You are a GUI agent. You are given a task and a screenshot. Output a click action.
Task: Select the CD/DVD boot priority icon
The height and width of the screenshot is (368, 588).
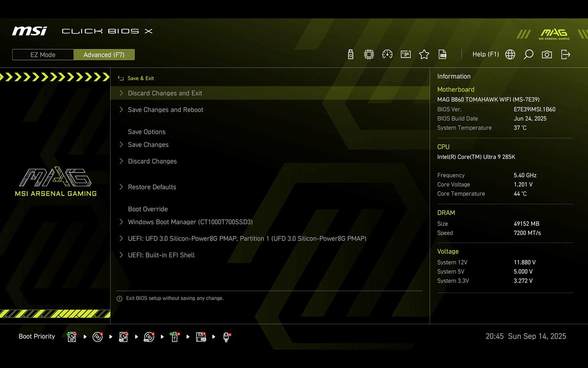click(x=98, y=337)
